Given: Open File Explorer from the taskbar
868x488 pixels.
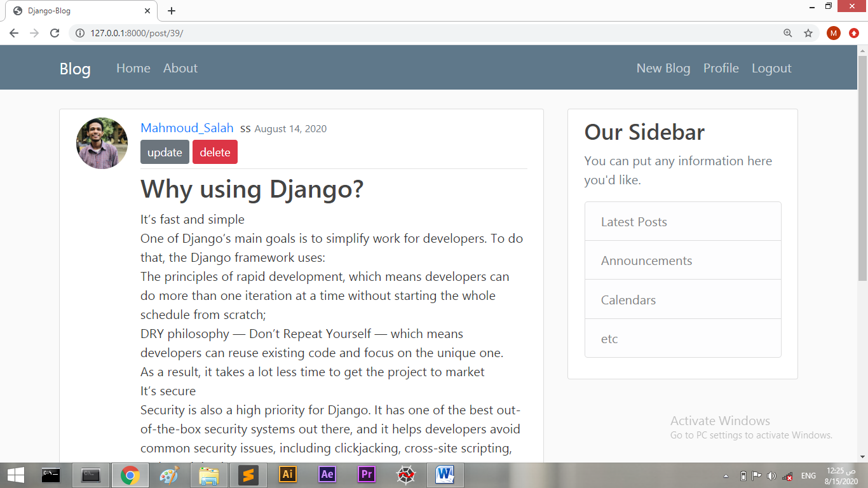Looking at the screenshot, I should 209,475.
